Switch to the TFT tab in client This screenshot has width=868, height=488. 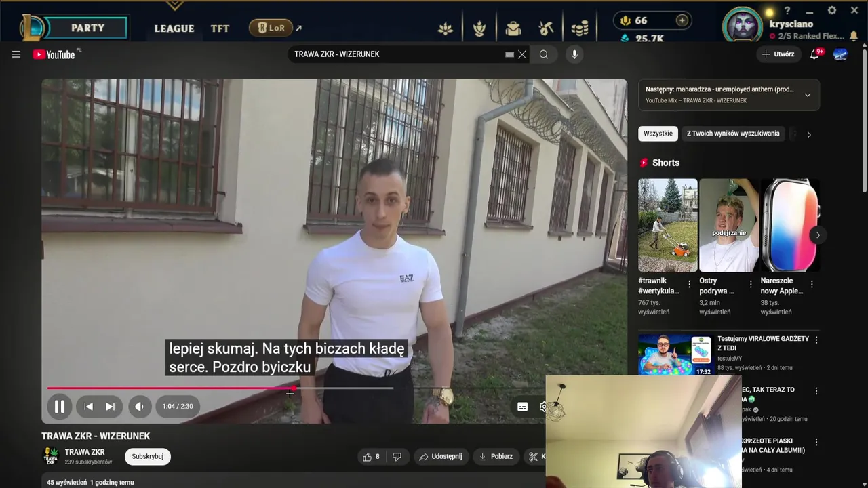pyautogui.click(x=220, y=28)
